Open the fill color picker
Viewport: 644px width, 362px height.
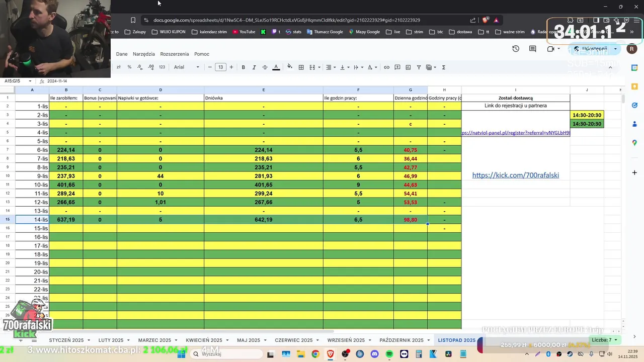coord(290,67)
